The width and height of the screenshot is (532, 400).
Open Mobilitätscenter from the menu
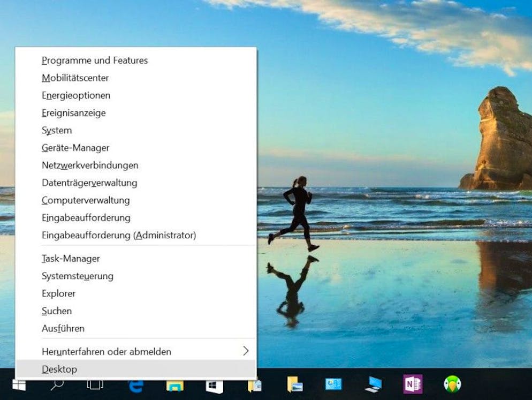(x=136, y=78)
